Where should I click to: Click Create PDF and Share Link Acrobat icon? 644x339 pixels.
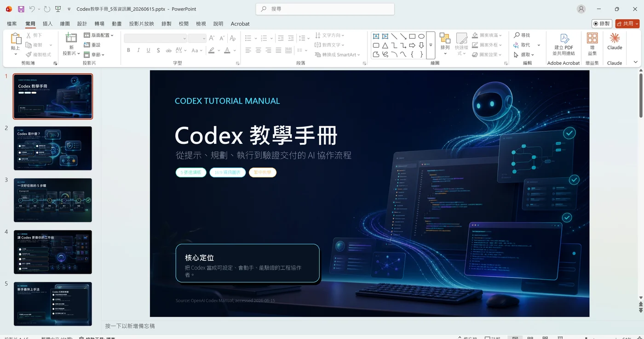coord(564,39)
